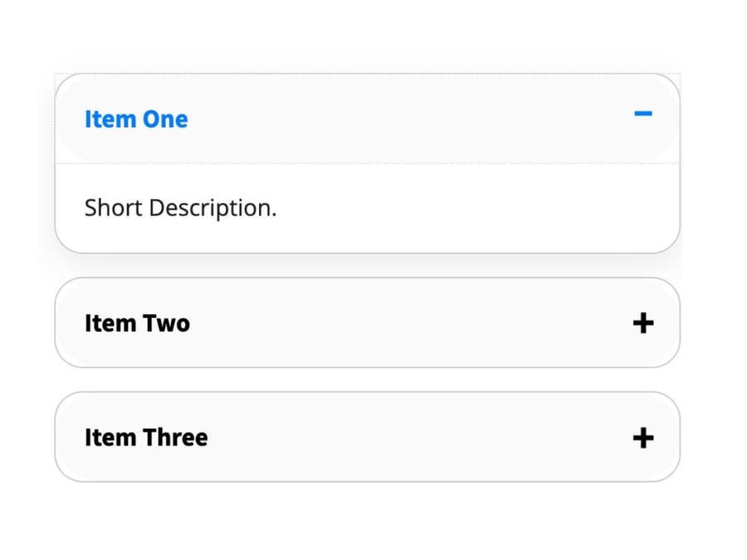This screenshot has height=560, width=747.
Task: Select the collapse icon next to Item One
Action: pyautogui.click(x=644, y=114)
